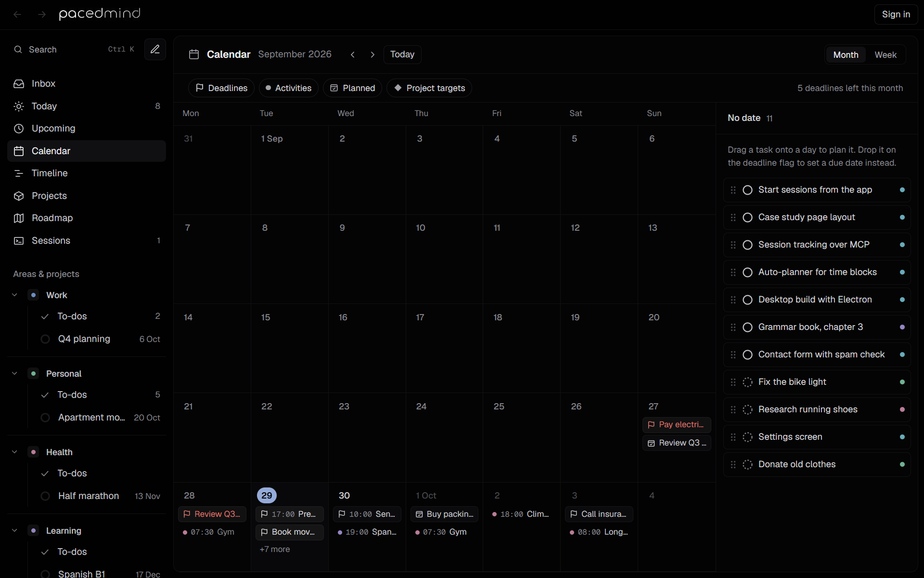
Task: Grab the drag handle of Fix the bike light
Action: [x=733, y=382]
